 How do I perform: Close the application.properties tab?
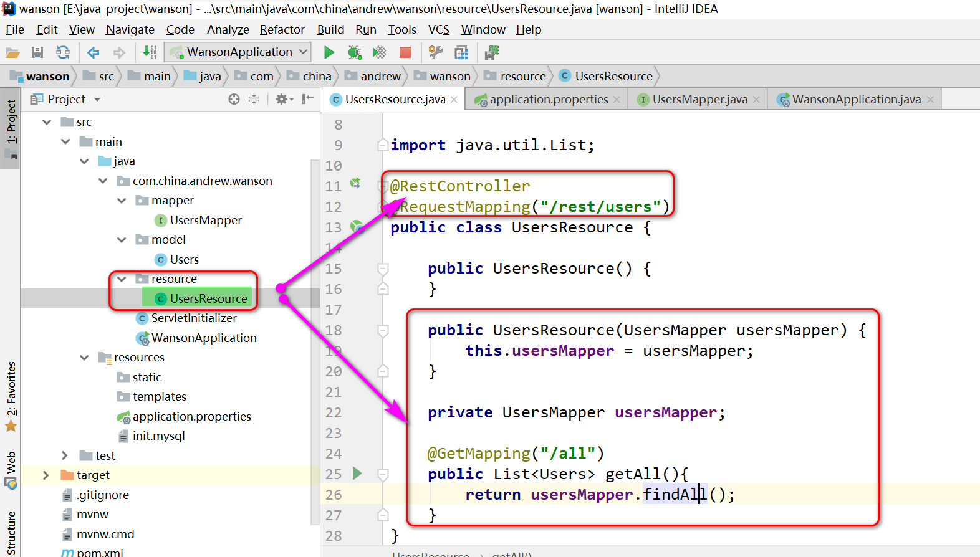click(617, 100)
